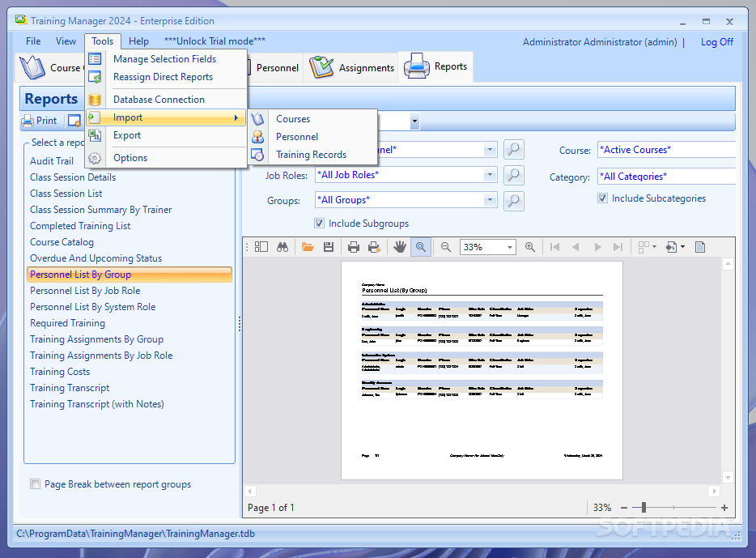Viewport: 756px width, 558px height.
Task: Go to previous report page
Action: tap(575, 247)
